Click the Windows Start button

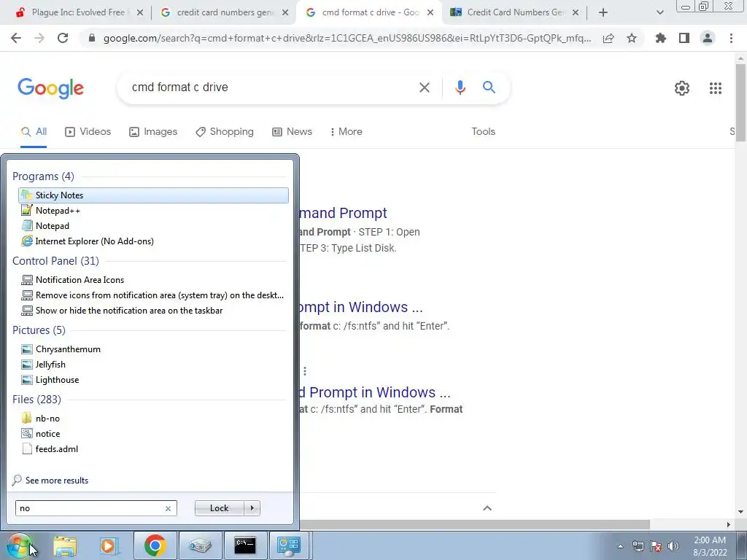click(19, 545)
